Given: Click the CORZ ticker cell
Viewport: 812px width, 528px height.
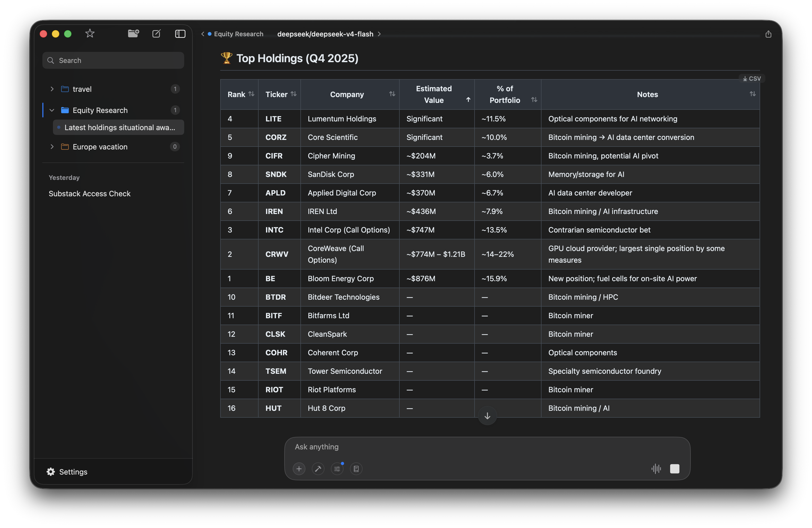Looking at the screenshot, I should pos(279,137).
